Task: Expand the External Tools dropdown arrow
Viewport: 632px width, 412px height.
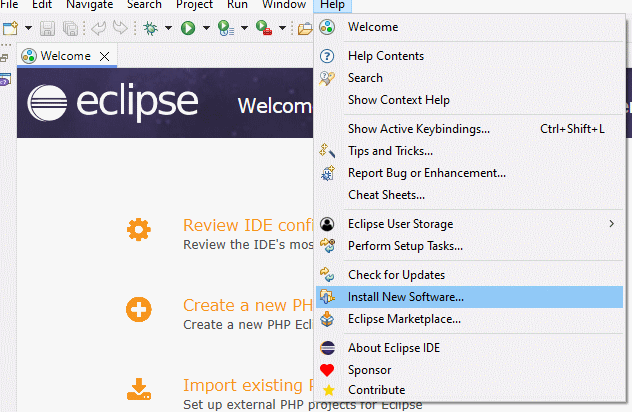Action: click(283, 28)
